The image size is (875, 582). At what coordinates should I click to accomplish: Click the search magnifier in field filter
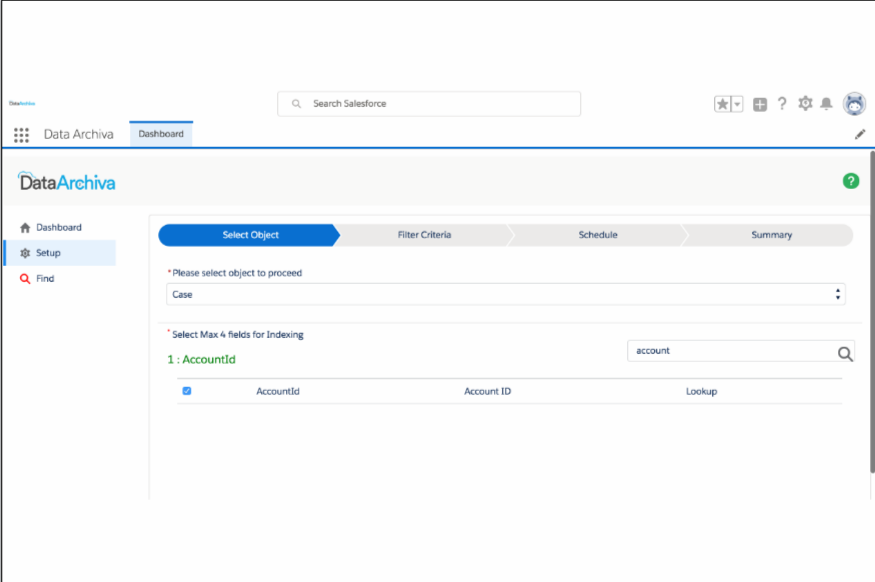[845, 353]
